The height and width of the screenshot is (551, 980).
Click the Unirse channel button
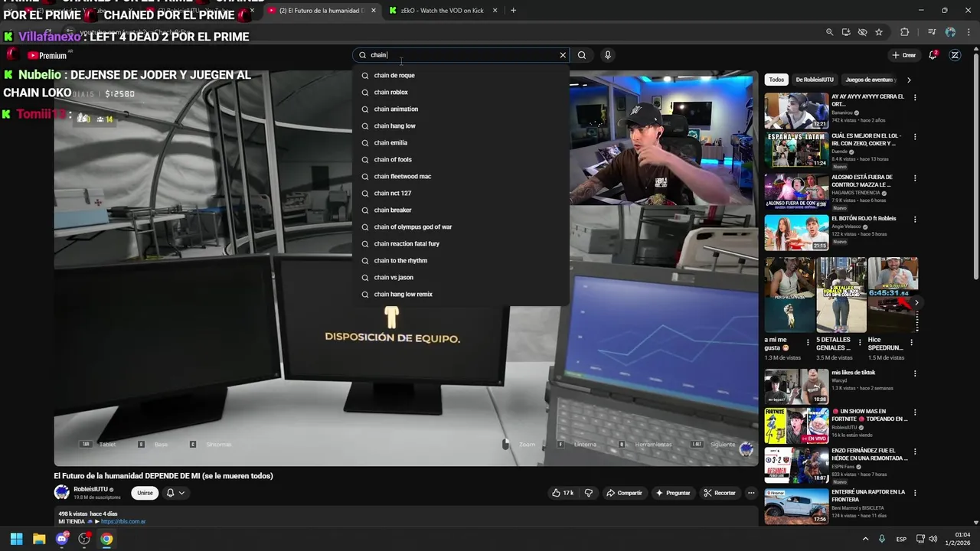point(145,493)
